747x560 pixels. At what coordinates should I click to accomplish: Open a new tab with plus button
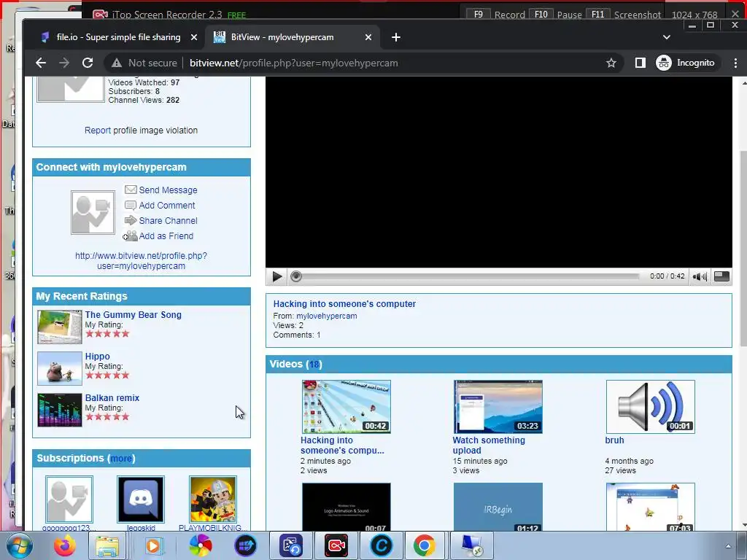[396, 37]
